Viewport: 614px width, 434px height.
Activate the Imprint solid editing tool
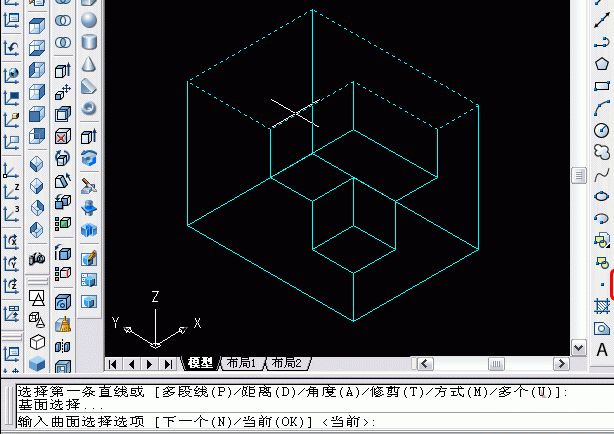[63, 302]
